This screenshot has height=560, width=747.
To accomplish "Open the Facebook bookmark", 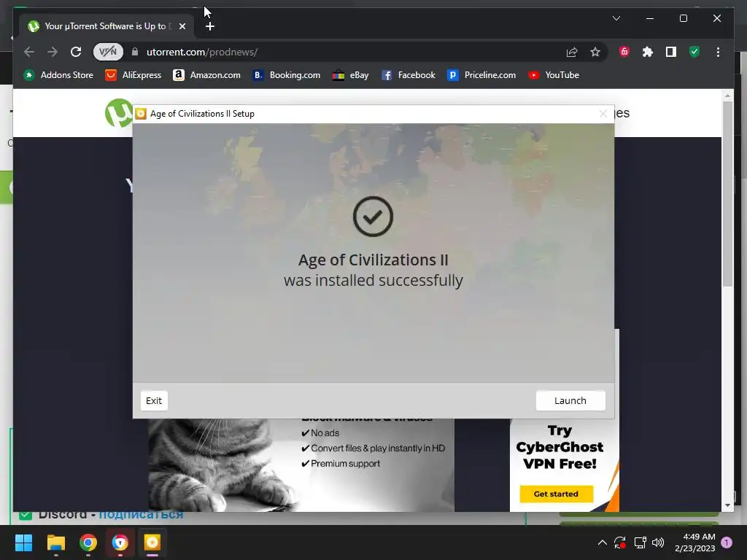I will (409, 75).
